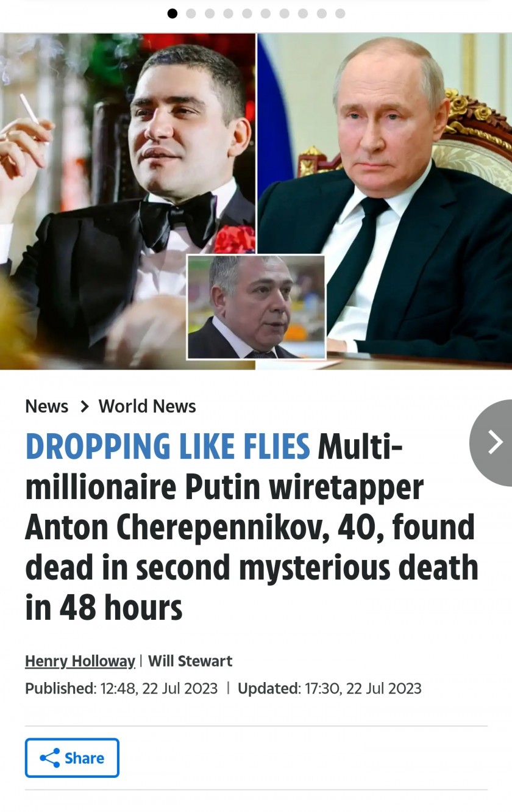Open the News breadcrumb link

pos(46,406)
